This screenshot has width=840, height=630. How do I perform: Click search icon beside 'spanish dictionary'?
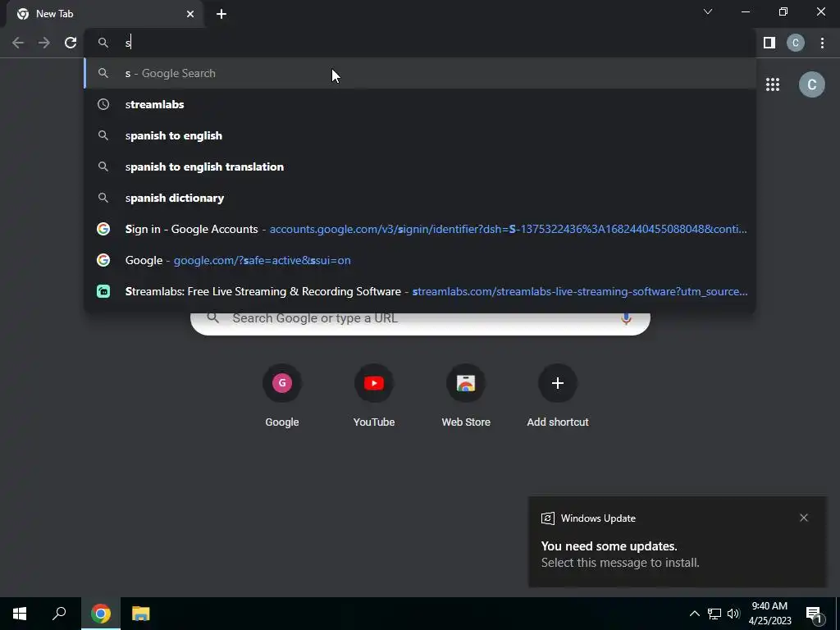pyautogui.click(x=103, y=198)
